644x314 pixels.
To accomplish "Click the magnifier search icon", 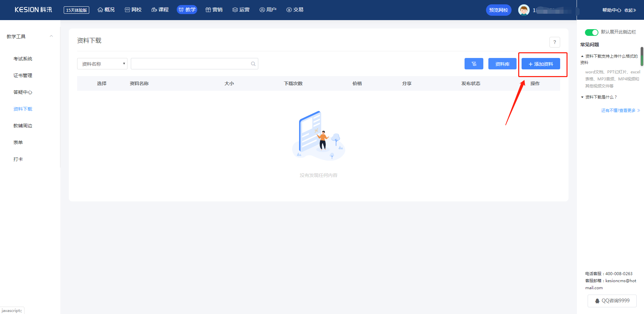I will point(253,64).
